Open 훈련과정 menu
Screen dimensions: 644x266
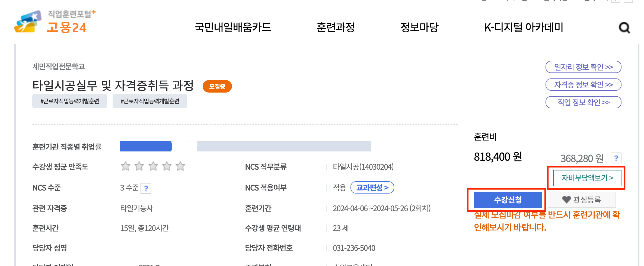tap(336, 27)
